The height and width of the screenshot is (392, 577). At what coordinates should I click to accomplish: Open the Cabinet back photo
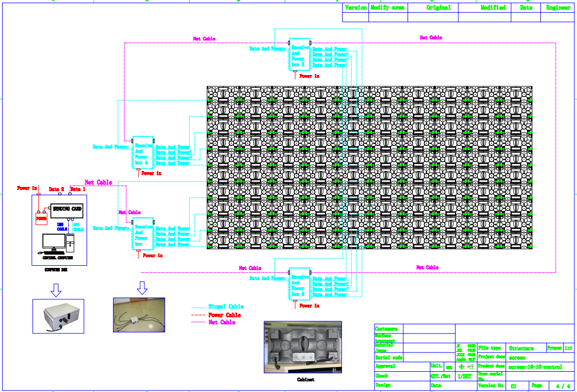(303, 347)
